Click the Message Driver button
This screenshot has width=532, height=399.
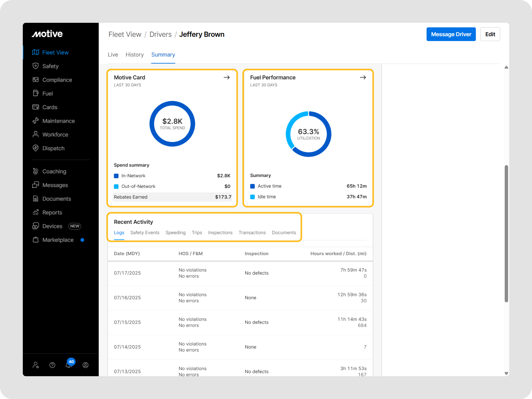(451, 34)
